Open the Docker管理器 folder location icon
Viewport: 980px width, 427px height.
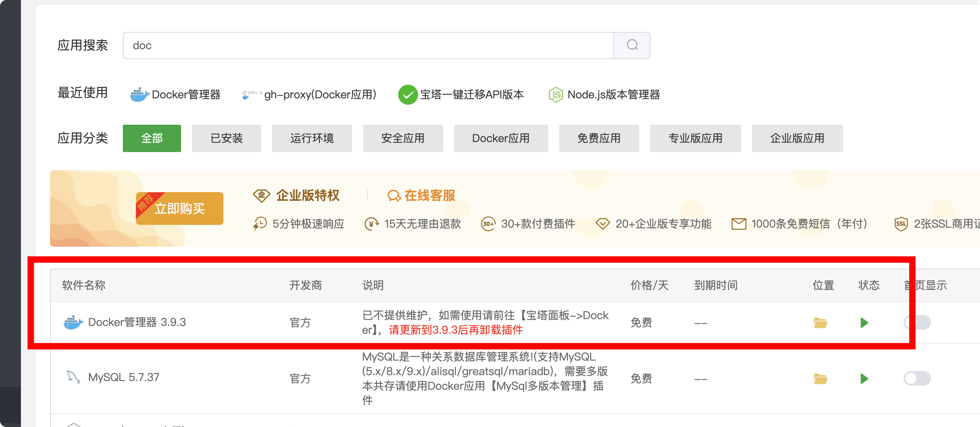[x=820, y=323]
